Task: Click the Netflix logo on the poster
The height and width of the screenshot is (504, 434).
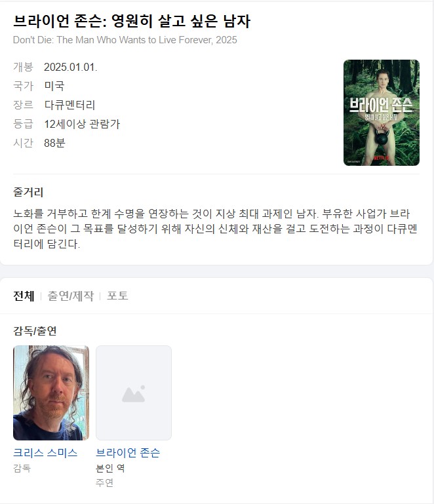Action: pyautogui.click(x=382, y=158)
